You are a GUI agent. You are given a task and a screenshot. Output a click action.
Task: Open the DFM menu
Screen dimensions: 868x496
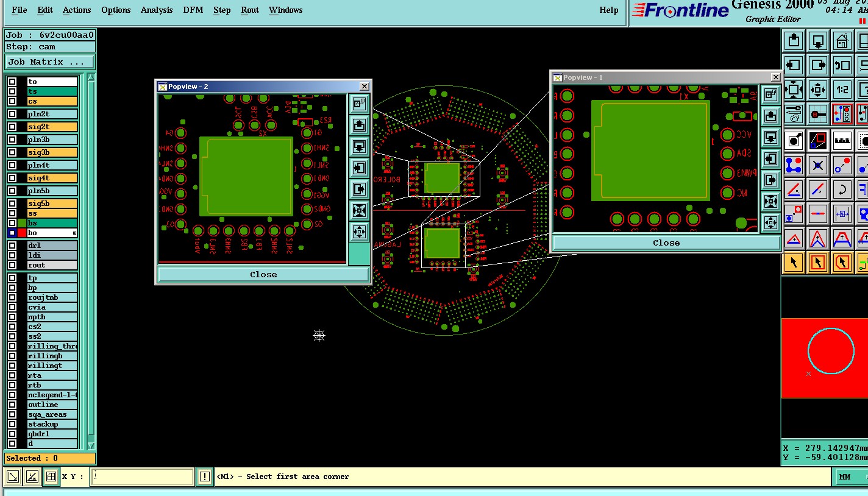[x=193, y=10]
